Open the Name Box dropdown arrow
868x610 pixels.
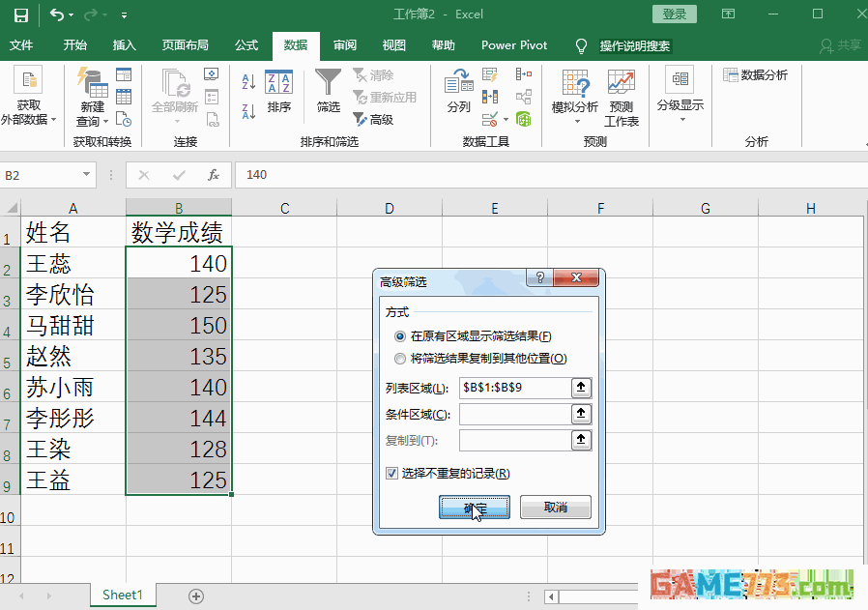tap(87, 175)
